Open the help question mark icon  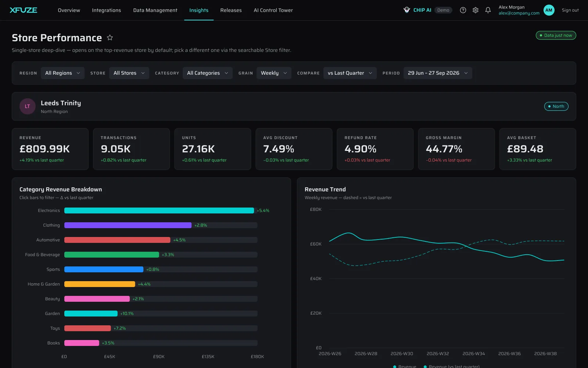(463, 10)
